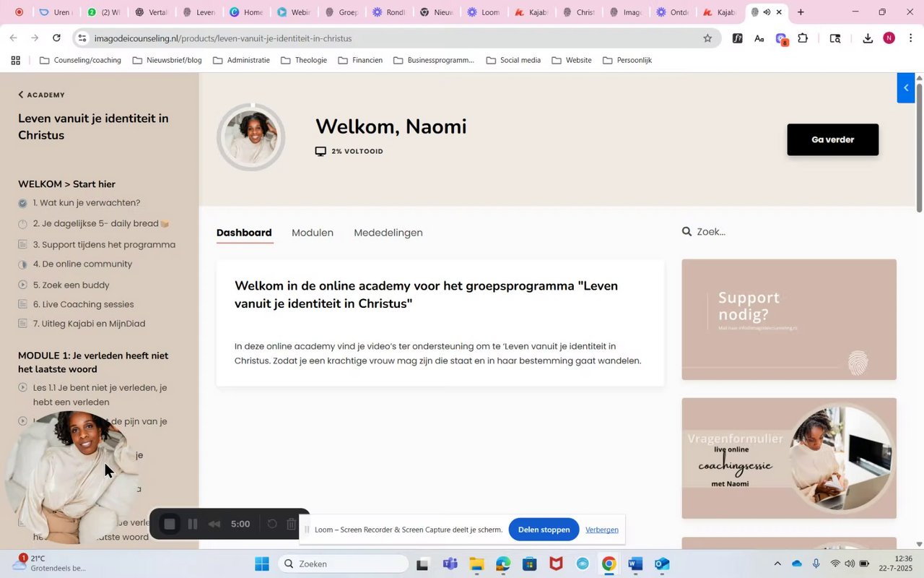The height and width of the screenshot is (578, 924).
Task: Open the Persoonlijk bookmark folder
Action: click(x=627, y=61)
